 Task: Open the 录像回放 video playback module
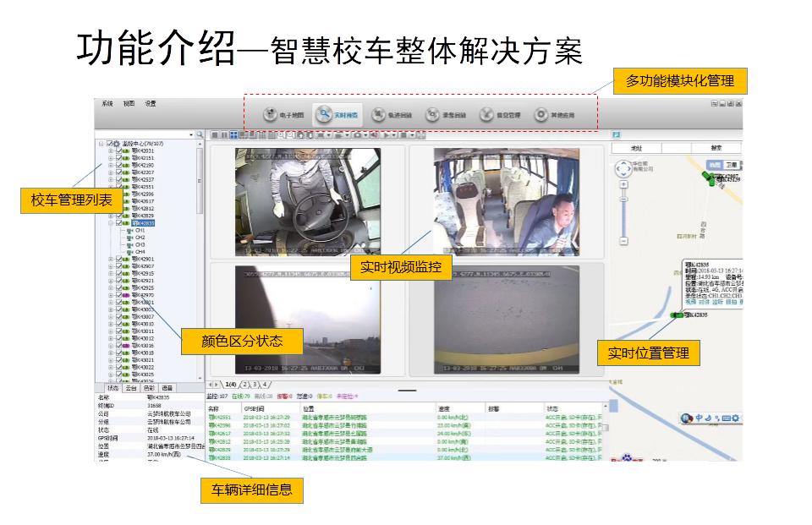[444, 115]
